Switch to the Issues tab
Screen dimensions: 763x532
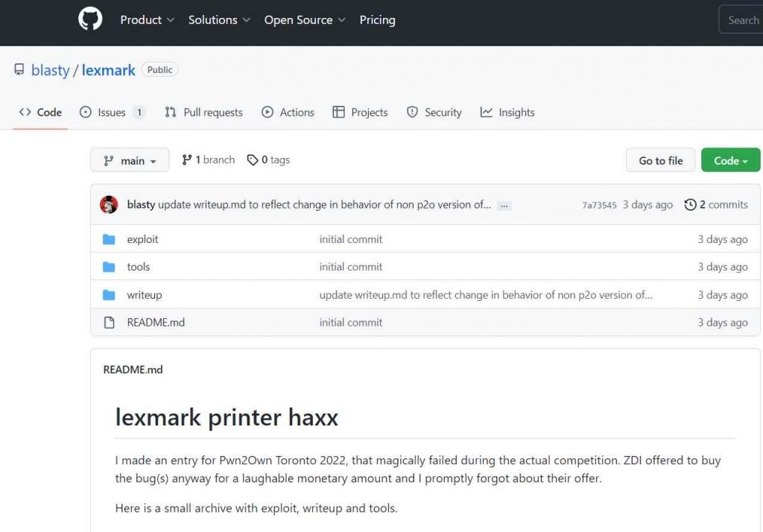tap(113, 113)
